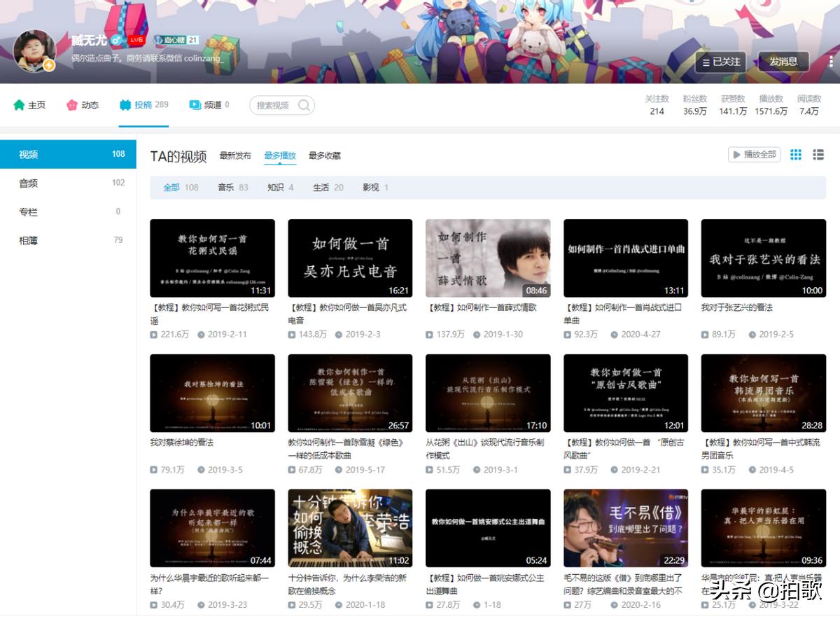Click the gender icon beside 臧无尤 username
This screenshot has height=619, width=840.
point(115,40)
